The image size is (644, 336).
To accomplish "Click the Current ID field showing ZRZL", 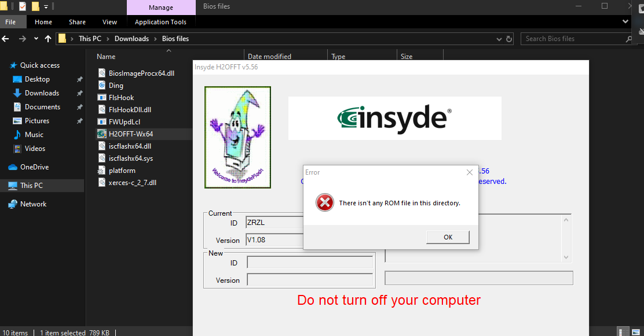I will (x=275, y=222).
